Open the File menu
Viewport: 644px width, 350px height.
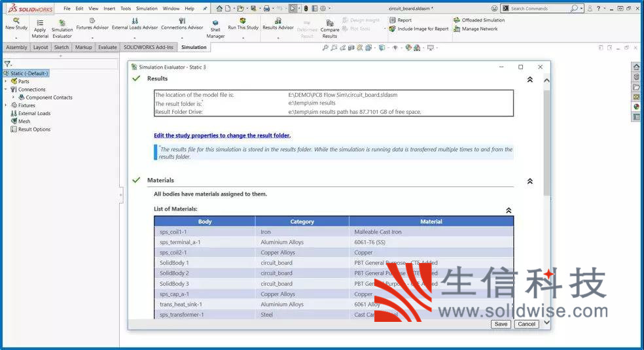[x=67, y=9]
